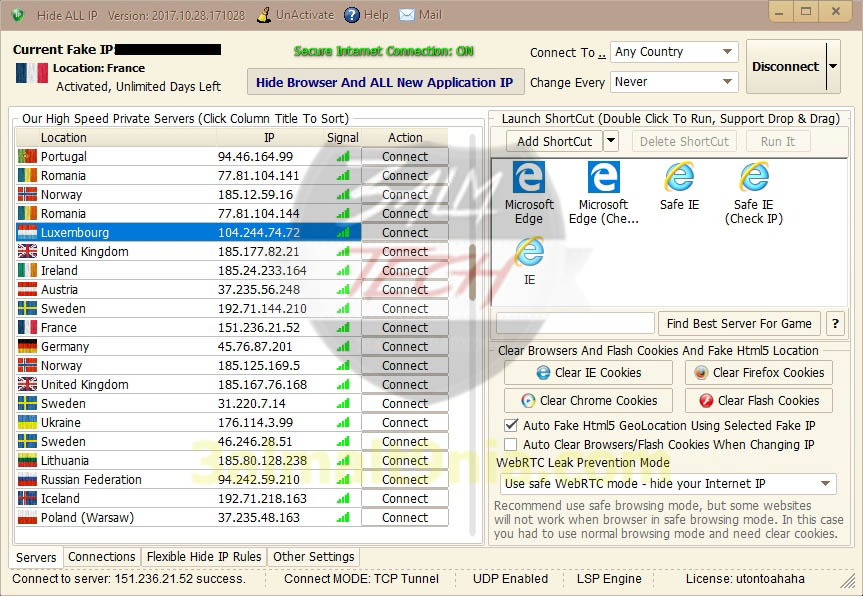The width and height of the screenshot is (863, 596).
Task: Click signal strength icon for Germany row
Action: (x=343, y=347)
